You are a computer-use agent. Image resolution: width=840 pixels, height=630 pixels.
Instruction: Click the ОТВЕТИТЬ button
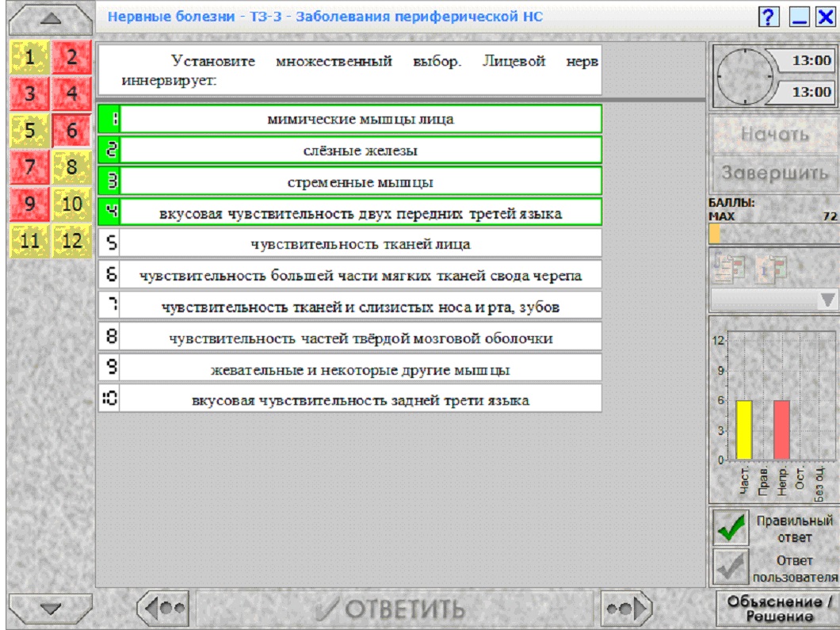(395, 609)
